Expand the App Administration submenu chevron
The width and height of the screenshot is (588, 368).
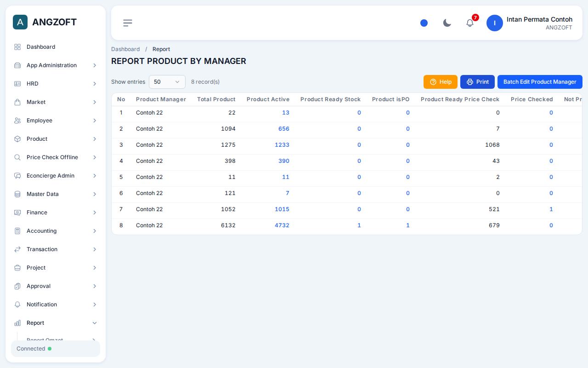pyautogui.click(x=95, y=65)
